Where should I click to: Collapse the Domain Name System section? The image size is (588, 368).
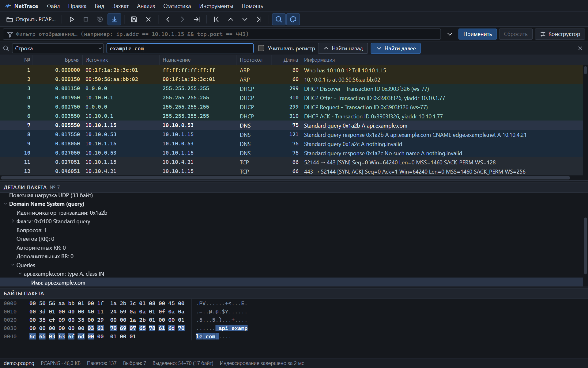pyautogui.click(x=6, y=204)
